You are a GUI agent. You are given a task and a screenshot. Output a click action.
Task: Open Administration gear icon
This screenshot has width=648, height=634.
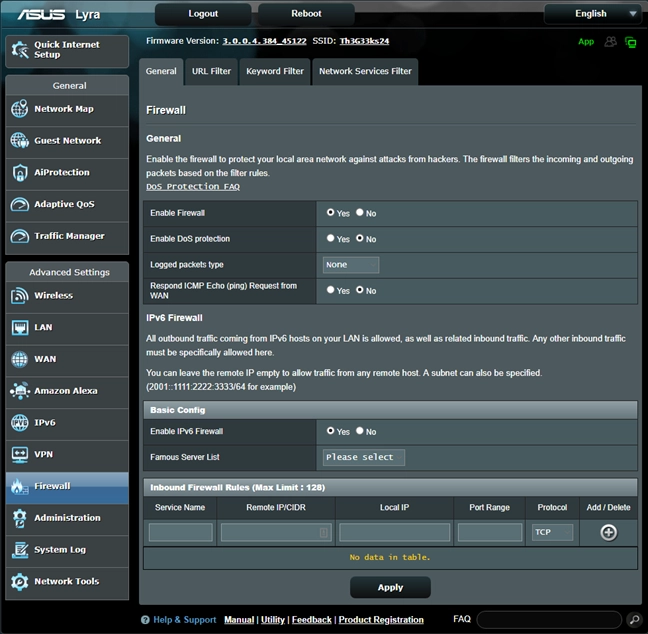click(19, 518)
